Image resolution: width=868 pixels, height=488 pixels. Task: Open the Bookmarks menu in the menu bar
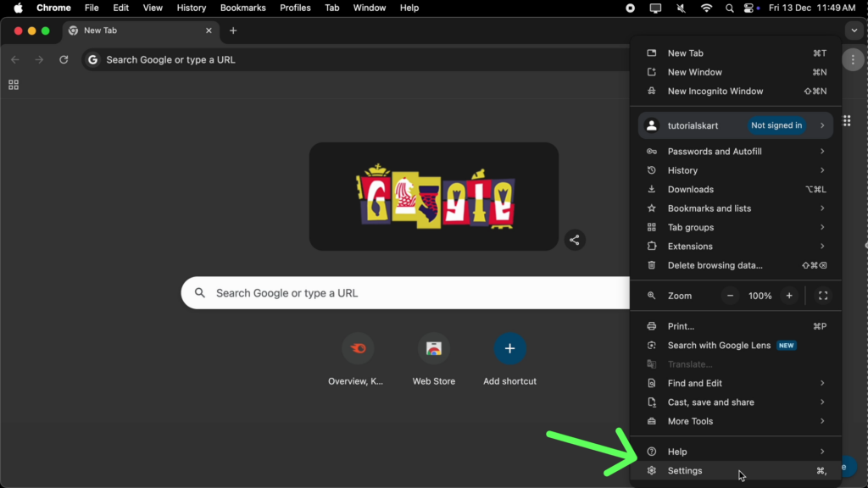tap(242, 8)
